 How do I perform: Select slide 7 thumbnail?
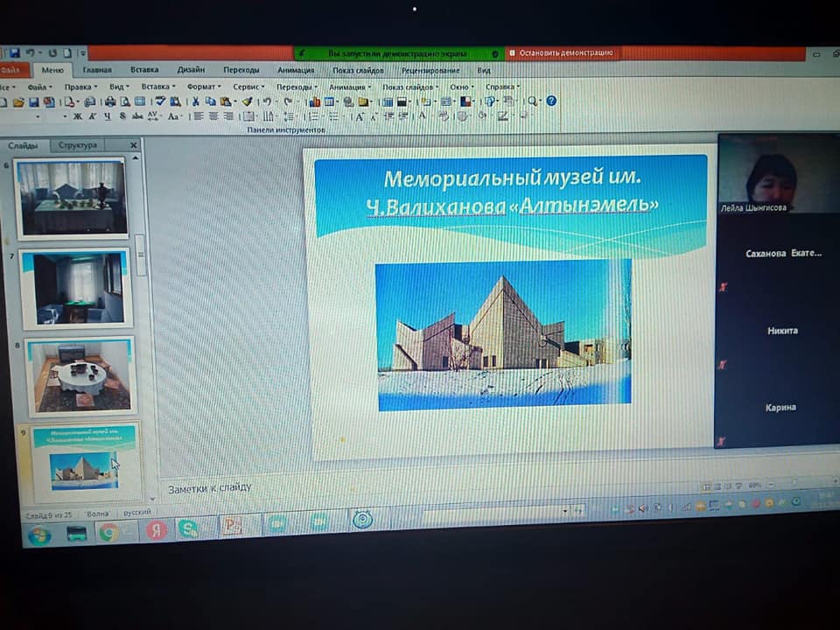tap(75, 288)
